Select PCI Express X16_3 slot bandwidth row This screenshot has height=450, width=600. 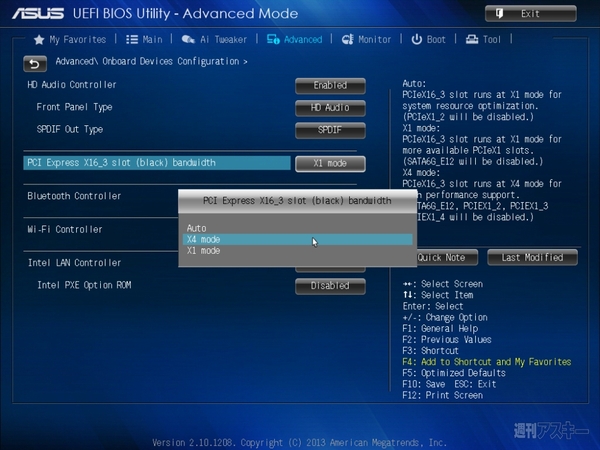tap(157, 163)
